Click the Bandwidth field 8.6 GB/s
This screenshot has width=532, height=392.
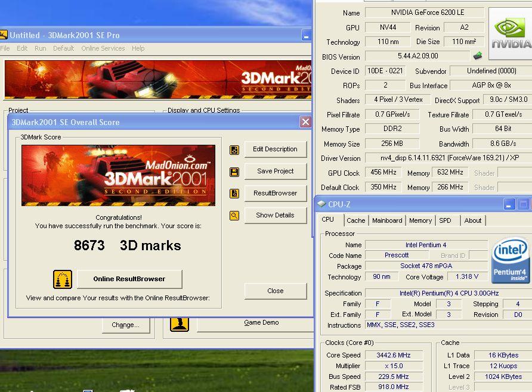pyautogui.click(x=503, y=144)
